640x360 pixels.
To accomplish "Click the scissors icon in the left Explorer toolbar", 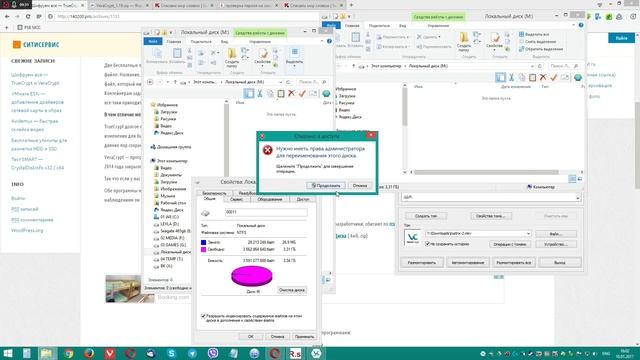I will [260, 93].
